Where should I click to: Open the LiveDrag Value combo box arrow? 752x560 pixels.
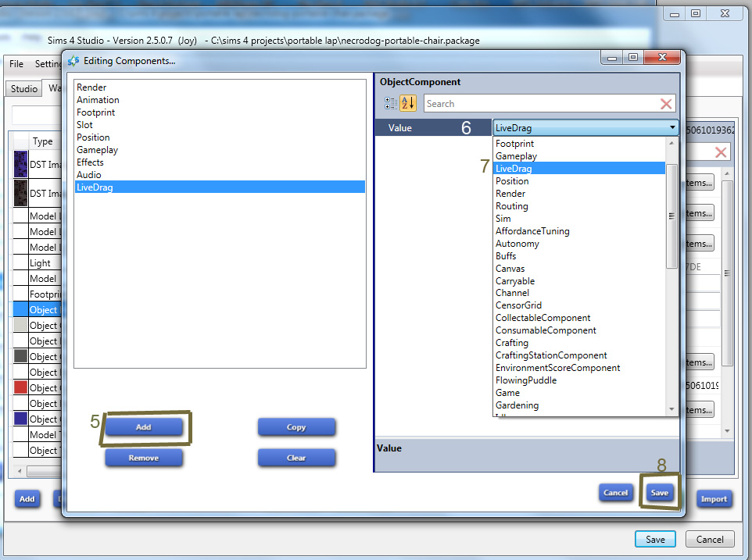coord(672,127)
